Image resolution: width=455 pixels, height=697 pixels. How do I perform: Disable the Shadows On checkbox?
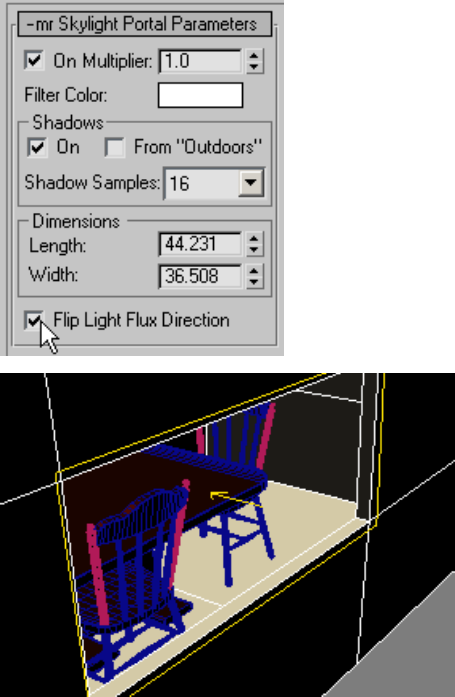[37, 147]
